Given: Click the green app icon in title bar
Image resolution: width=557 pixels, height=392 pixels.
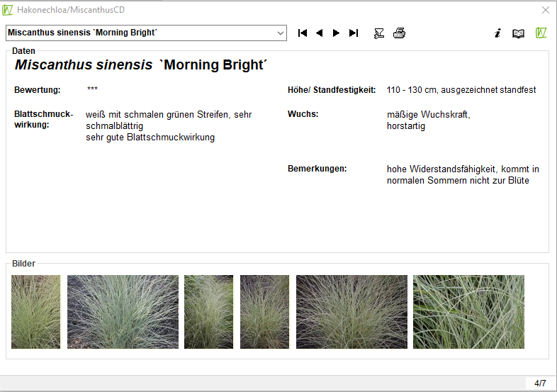Looking at the screenshot, I should pyautogui.click(x=8, y=10).
